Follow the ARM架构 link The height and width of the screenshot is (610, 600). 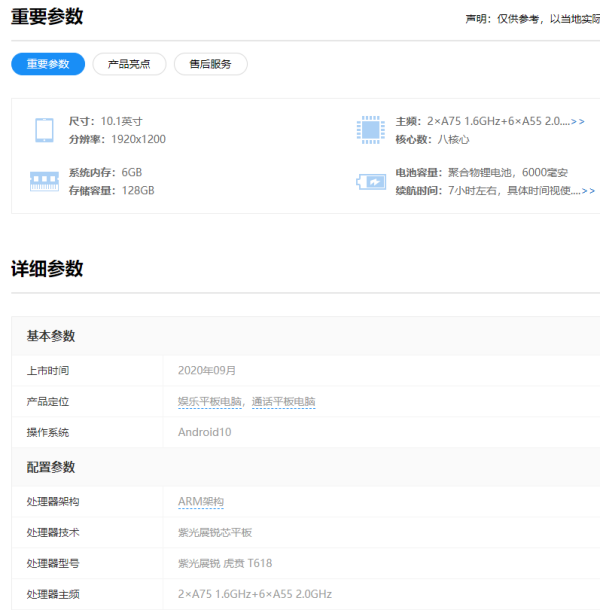click(200, 501)
